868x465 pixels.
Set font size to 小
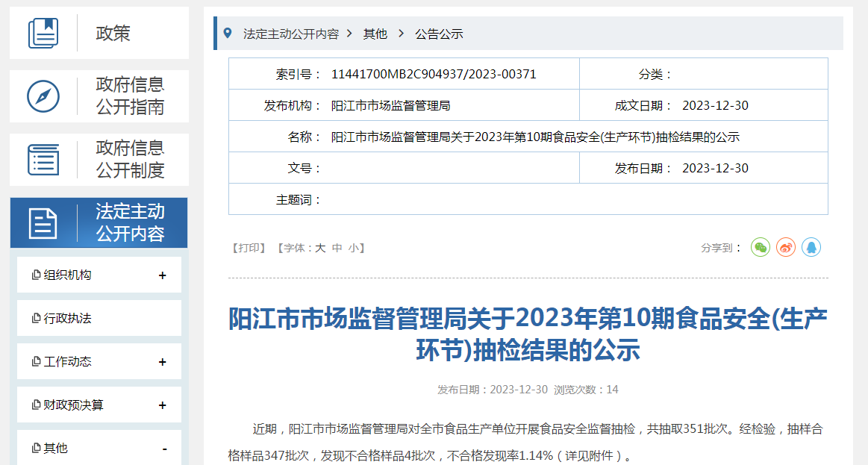[354, 248]
